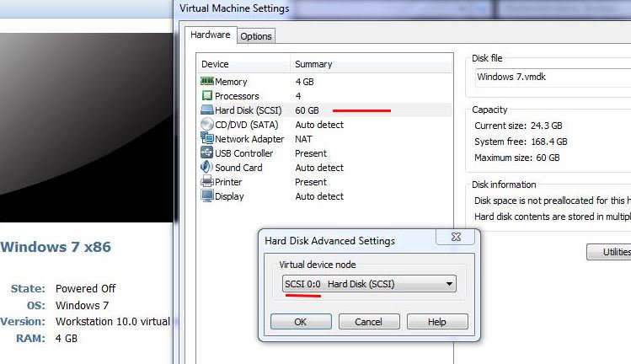The width and height of the screenshot is (631, 364).
Task: Cancel the Hard Disk Advanced Settings dialog
Action: click(x=369, y=322)
